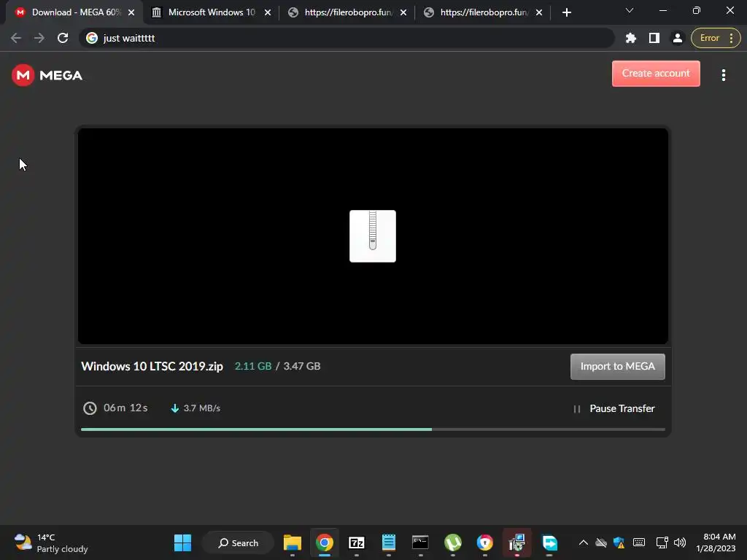Open a new browser tab
Image resolution: width=747 pixels, height=560 pixels.
coord(566,12)
